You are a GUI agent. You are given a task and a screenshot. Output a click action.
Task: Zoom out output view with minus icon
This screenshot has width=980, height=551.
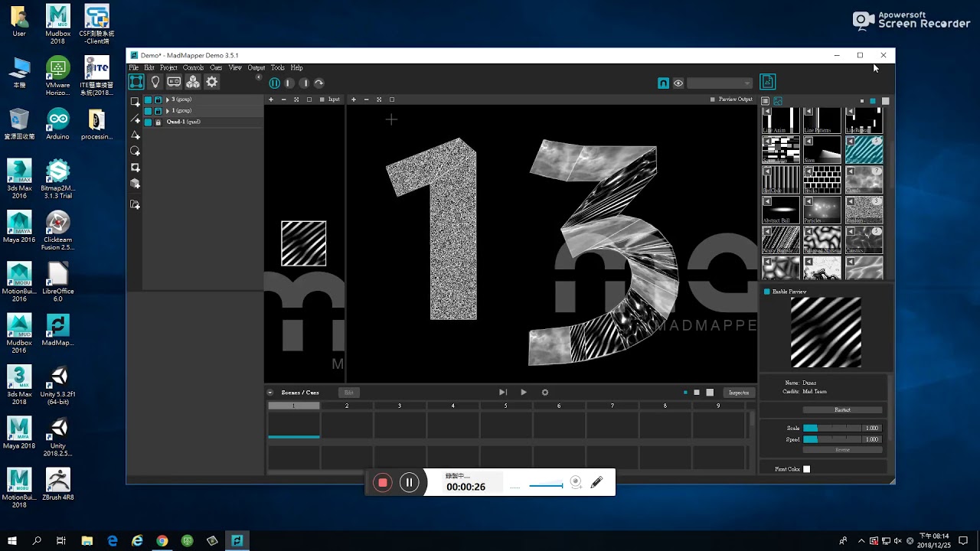tap(366, 99)
